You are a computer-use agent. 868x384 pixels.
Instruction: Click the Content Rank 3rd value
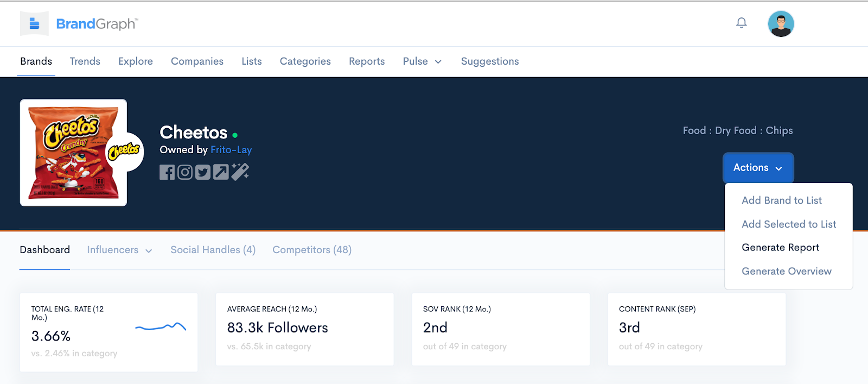[x=629, y=328]
